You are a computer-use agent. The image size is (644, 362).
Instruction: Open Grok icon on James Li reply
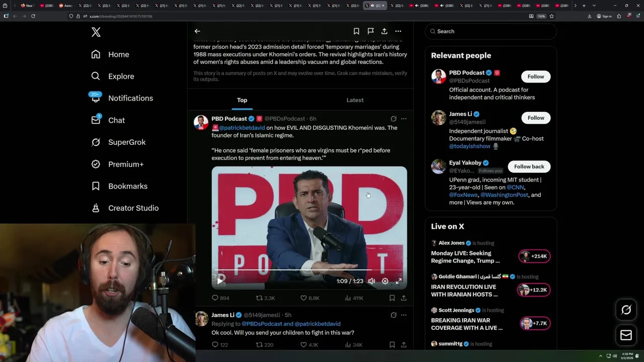coord(393,315)
